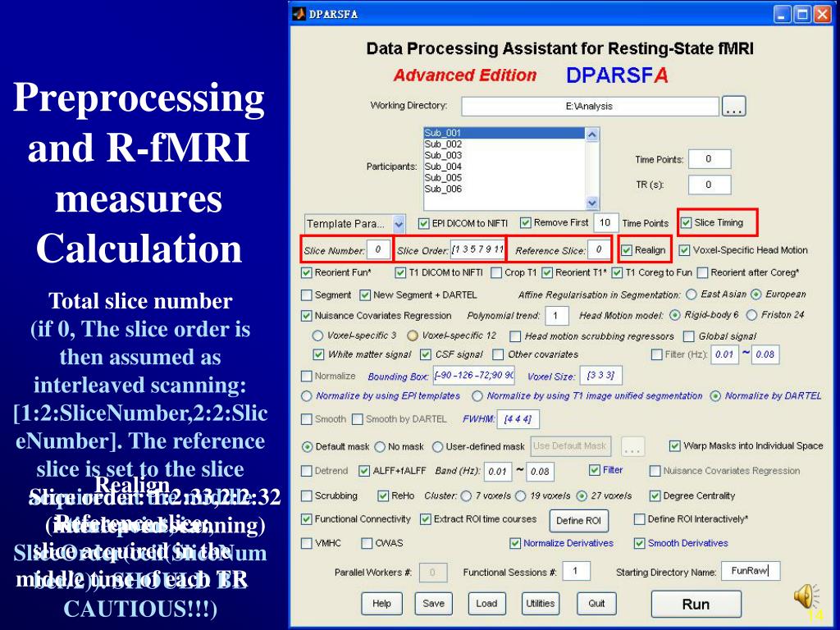The width and height of the screenshot is (840, 630).
Task: Select Friston 24 head motion model
Action: [751, 315]
